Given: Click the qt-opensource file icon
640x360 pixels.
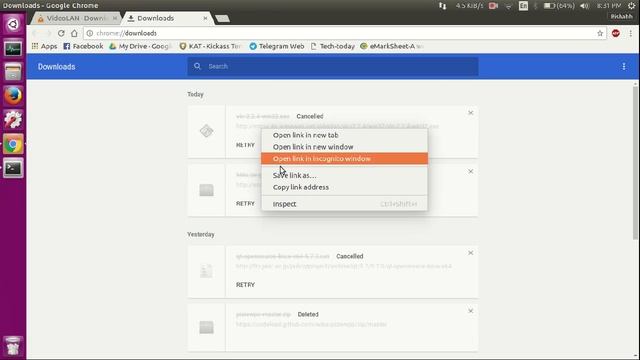Looking at the screenshot, I should 207,271.
